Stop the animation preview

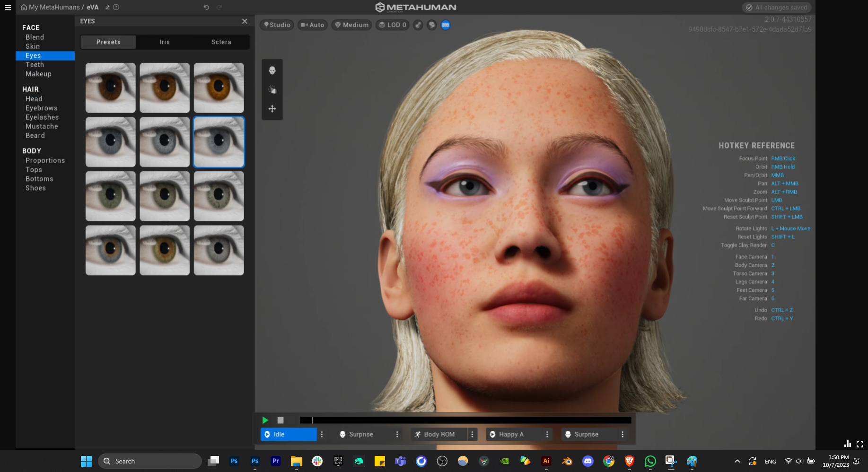pos(281,420)
